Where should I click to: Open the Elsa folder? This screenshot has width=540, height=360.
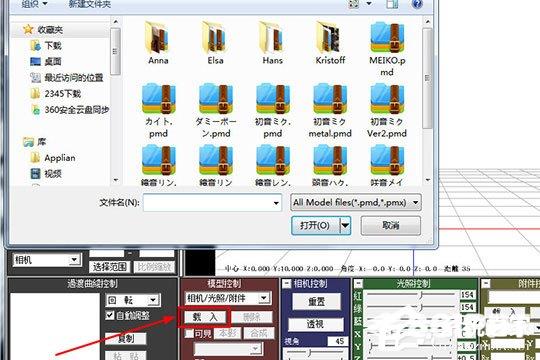click(x=215, y=43)
